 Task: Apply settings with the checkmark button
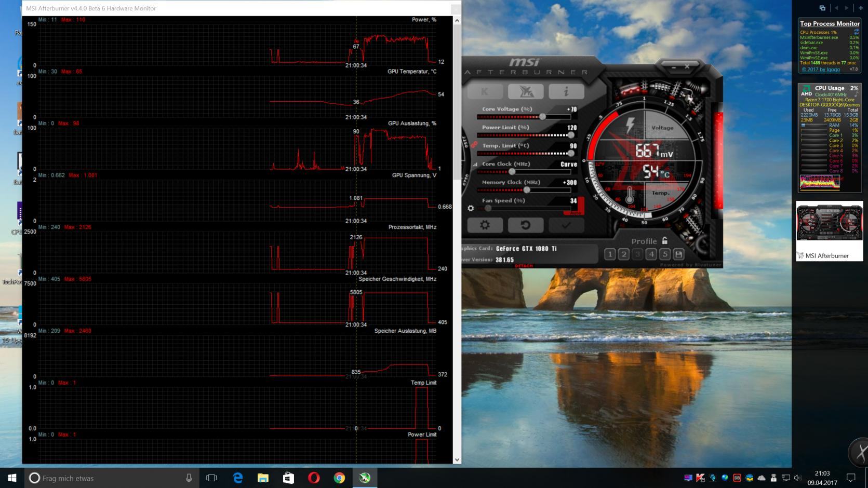[x=566, y=225]
